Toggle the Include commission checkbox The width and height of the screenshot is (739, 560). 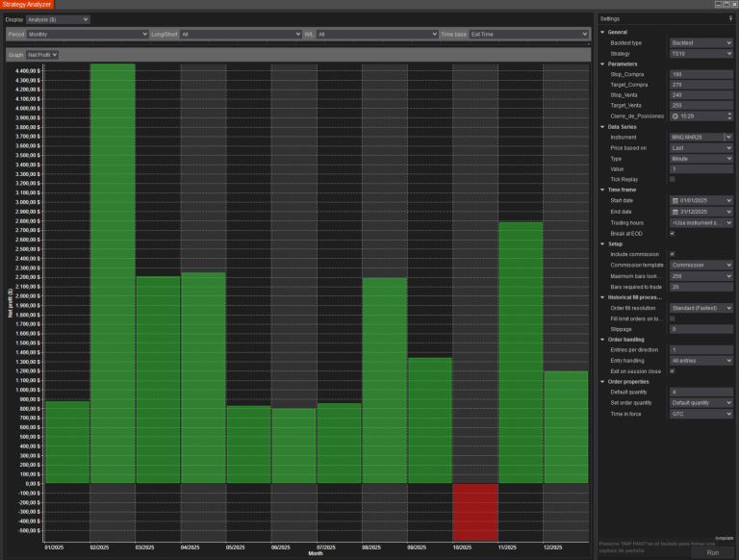[672, 254]
